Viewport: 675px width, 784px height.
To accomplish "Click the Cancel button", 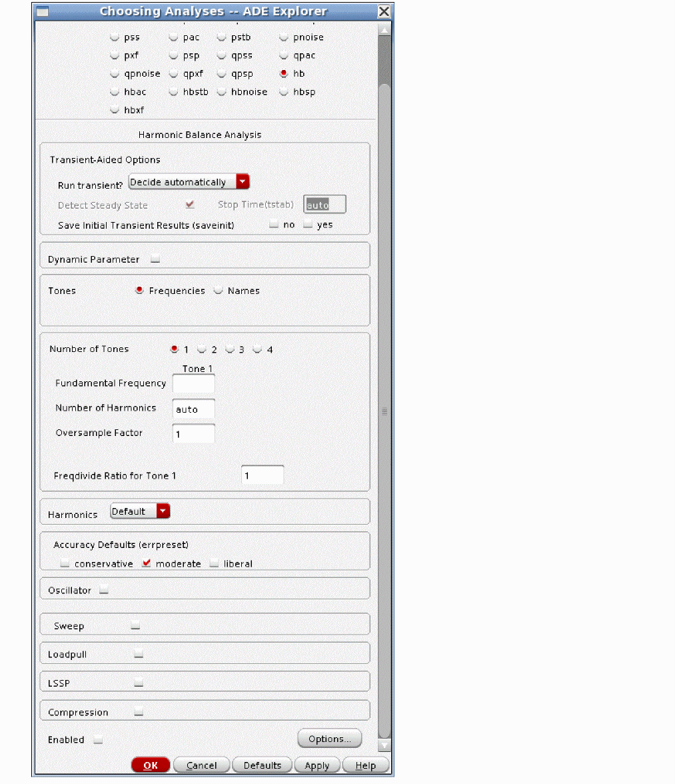I will click(x=201, y=765).
